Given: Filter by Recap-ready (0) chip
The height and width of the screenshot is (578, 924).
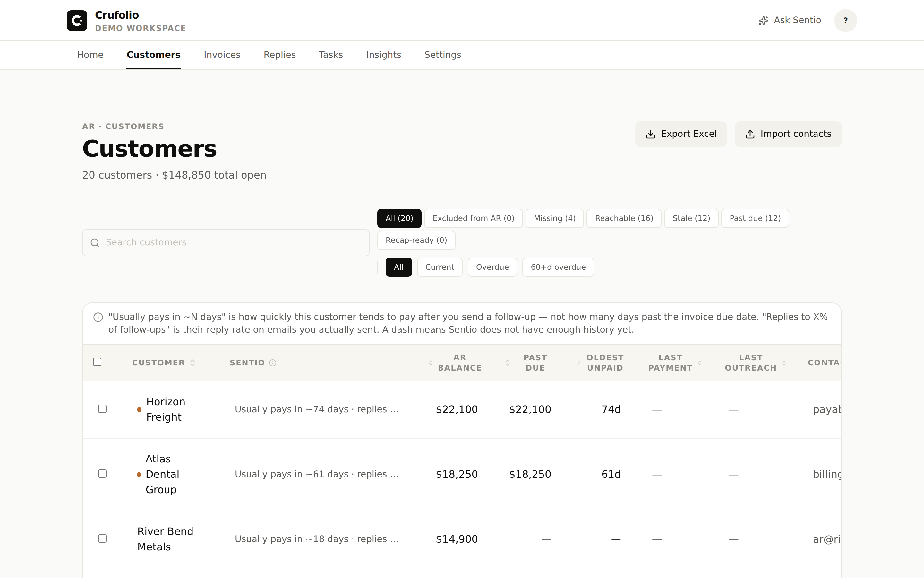Looking at the screenshot, I should [416, 240].
